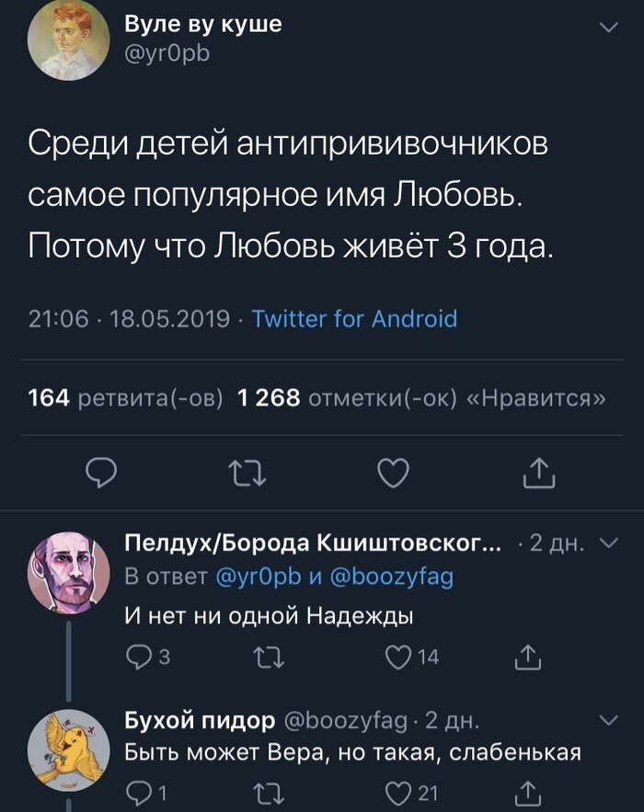Share the main tweet
Viewport: 644px width, 812px height.
pos(539,474)
